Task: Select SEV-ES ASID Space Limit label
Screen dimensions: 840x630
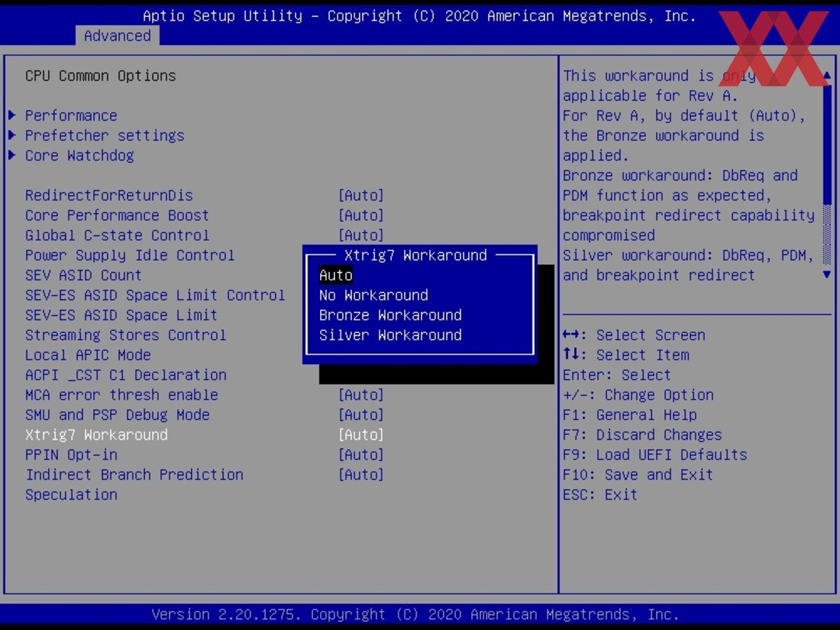Action: tap(121, 315)
